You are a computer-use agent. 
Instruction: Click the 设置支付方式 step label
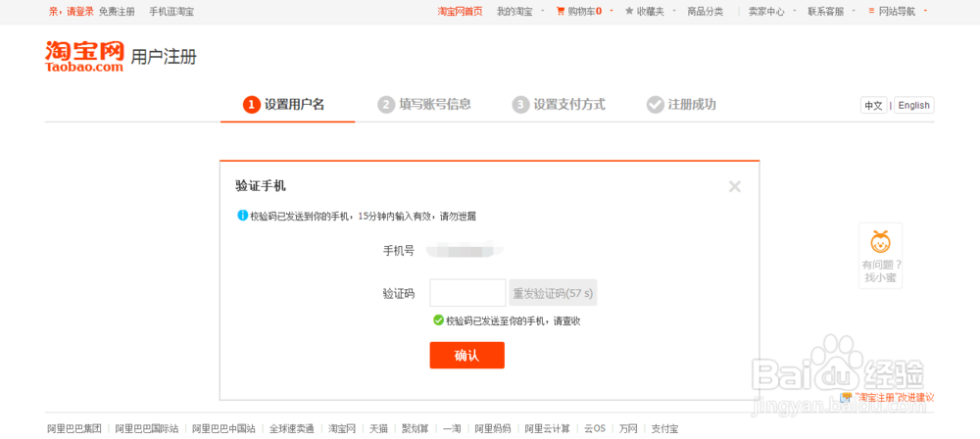[569, 105]
